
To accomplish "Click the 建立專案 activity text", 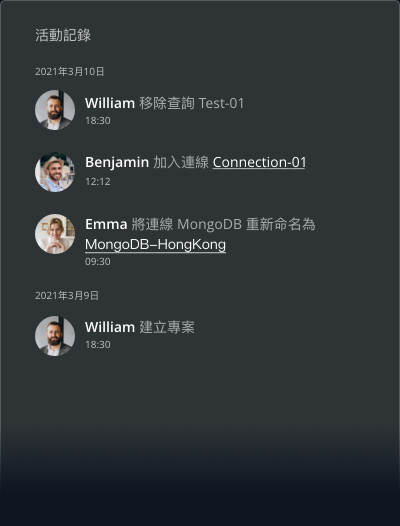I will click(x=167, y=327).
